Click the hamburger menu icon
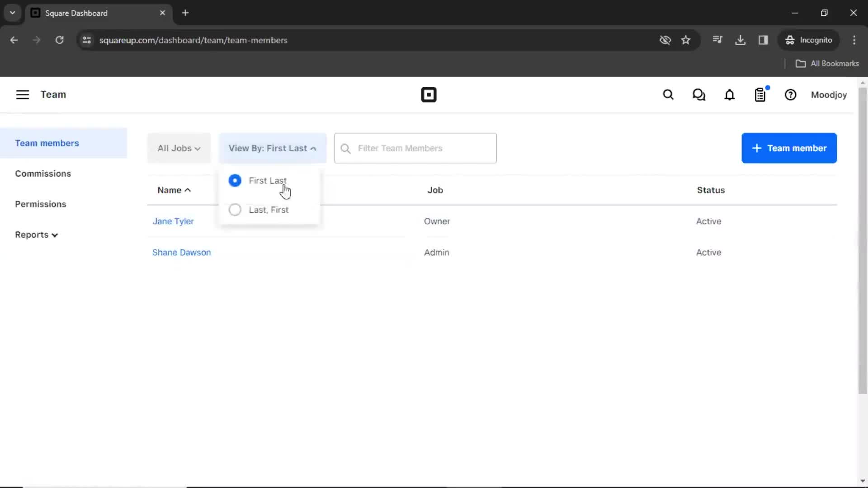This screenshot has height=488, width=868. pos(23,95)
